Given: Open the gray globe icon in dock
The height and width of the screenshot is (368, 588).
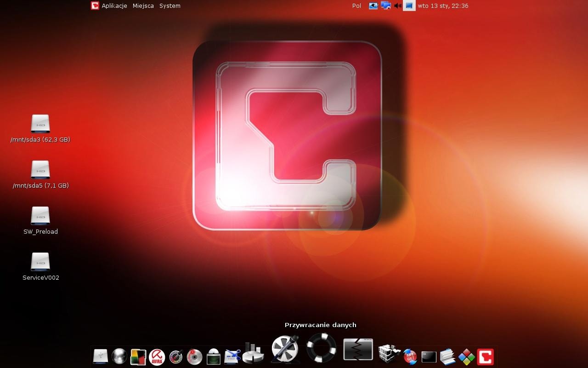Looking at the screenshot, I should pyautogui.click(x=119, y=356).
